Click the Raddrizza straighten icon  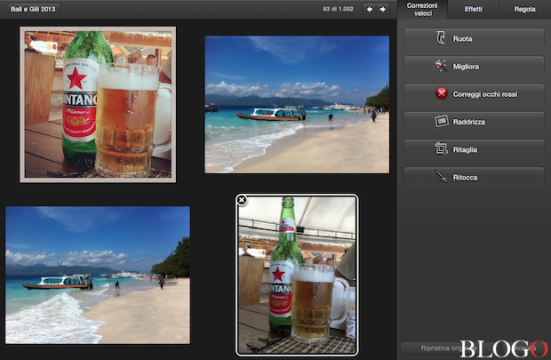[441, 121]
